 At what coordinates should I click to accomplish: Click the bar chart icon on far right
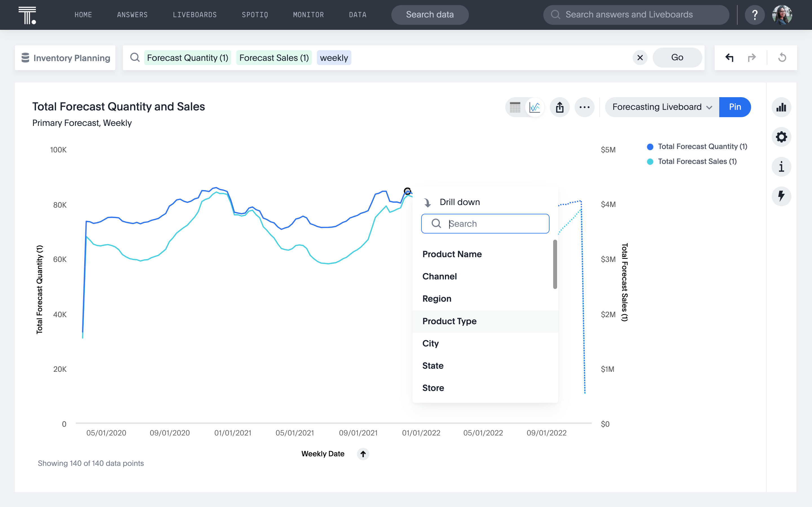pyautogui.click(x=782, y=107)
